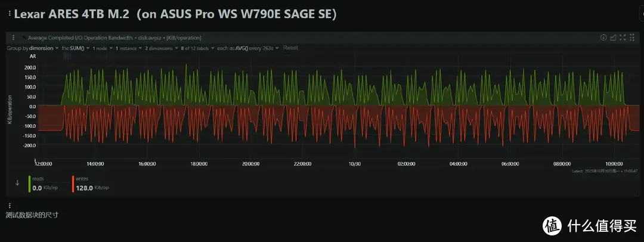The image size is (644, 242).
Task: Expand chart to fullscreen
Action: 623,38
